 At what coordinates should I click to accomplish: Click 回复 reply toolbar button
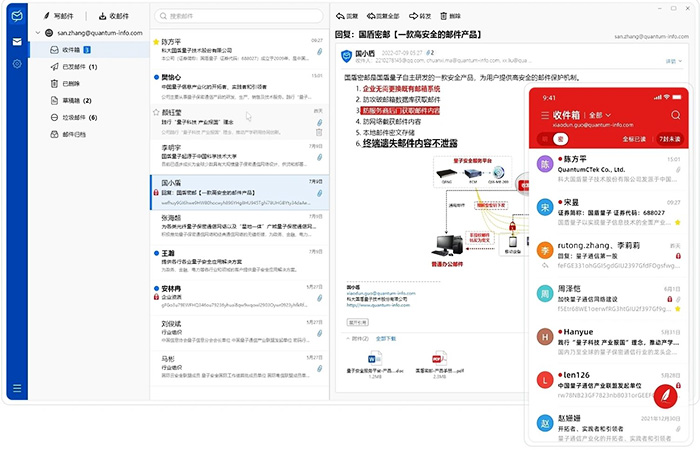347,16
